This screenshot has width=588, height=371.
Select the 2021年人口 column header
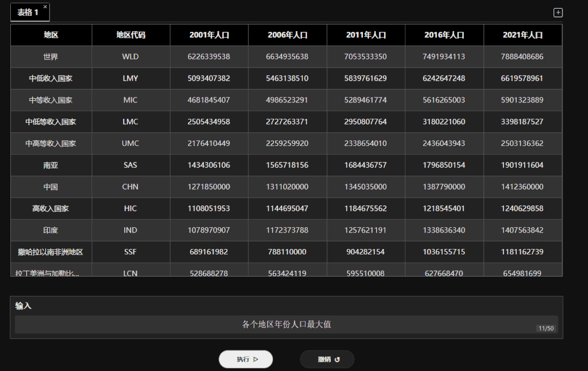pos(523,35)
